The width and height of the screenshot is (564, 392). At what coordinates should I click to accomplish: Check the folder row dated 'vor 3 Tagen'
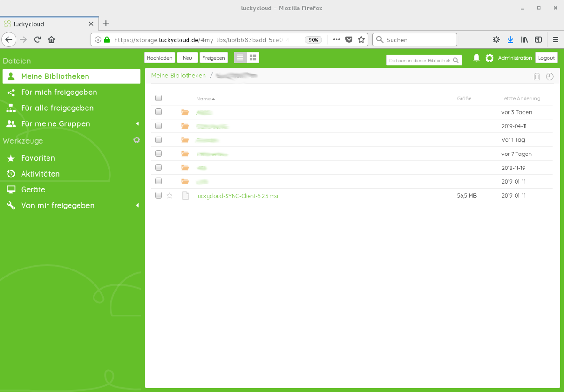158,112
